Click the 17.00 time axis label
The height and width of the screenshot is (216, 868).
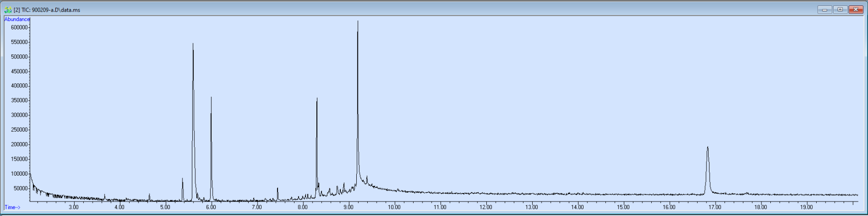point(715,207)
